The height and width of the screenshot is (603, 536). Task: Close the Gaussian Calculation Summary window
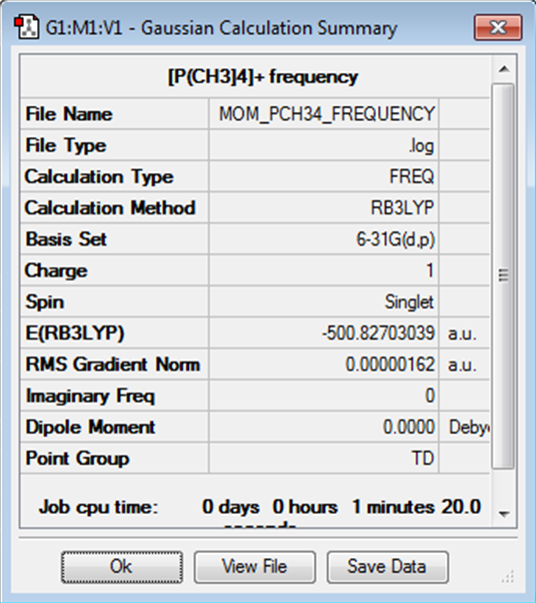tap(498, 27)
